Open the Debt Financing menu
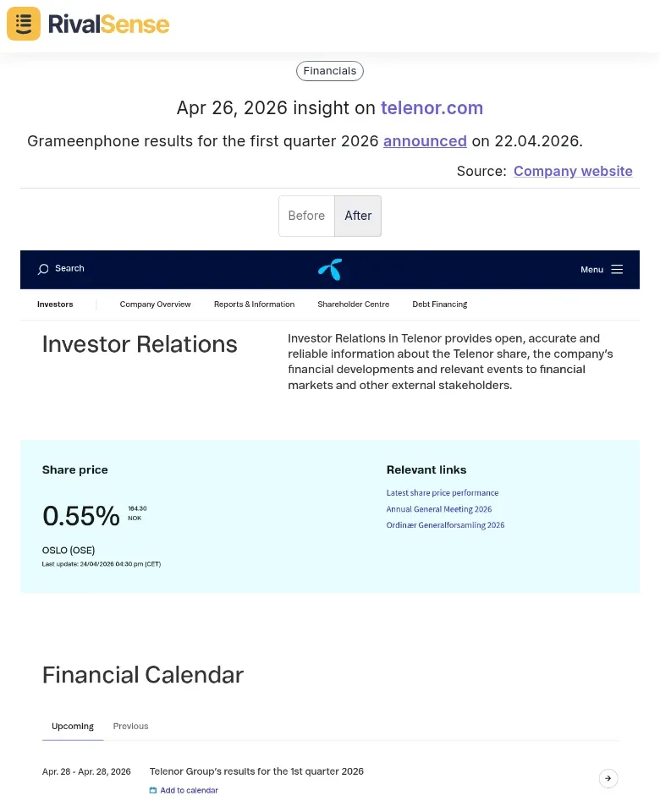 [439, 304]
